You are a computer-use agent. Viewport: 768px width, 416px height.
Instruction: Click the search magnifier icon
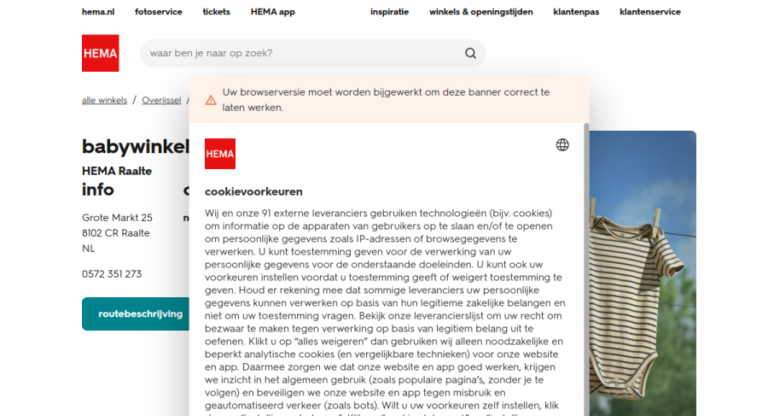470,53
